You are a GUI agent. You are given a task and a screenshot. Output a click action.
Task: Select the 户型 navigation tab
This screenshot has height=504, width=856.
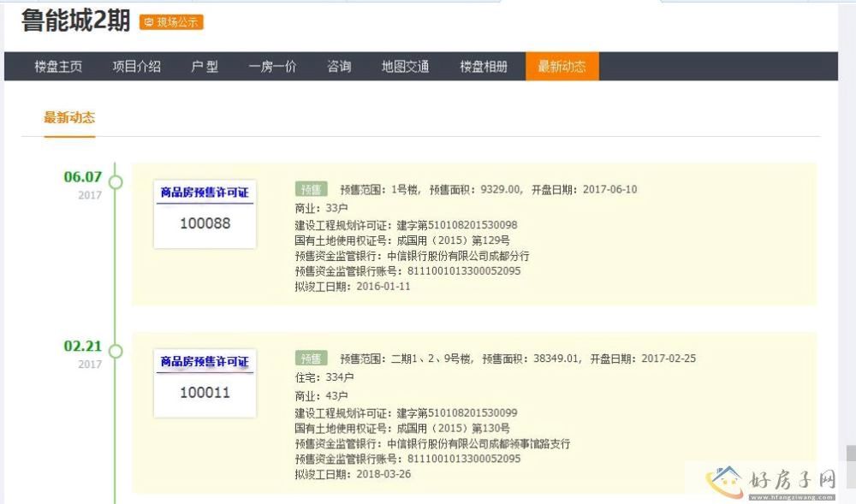click(x=205, y=67)
